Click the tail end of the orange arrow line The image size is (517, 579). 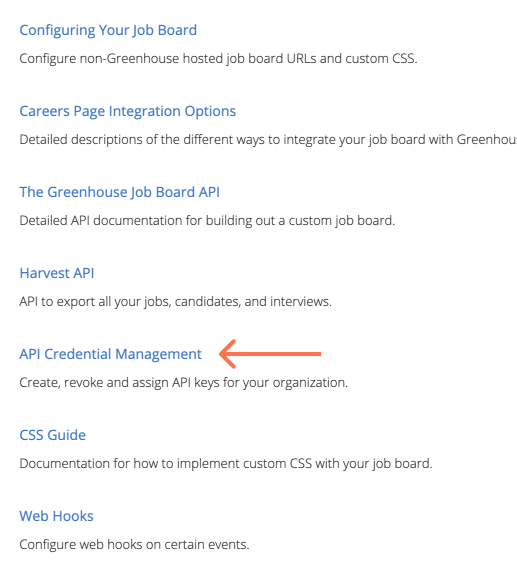coord(318,354)
